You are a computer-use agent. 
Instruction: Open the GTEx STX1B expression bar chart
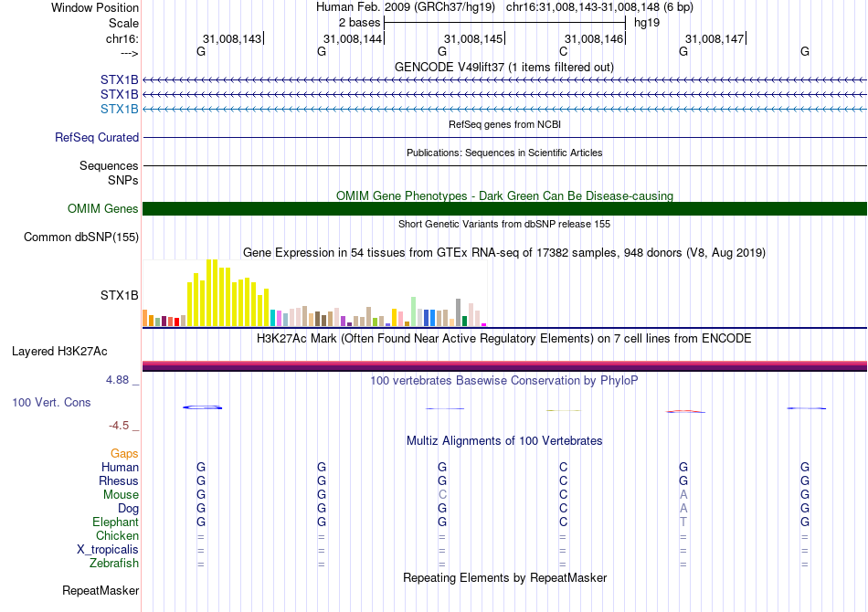click(x=315, y=292)
